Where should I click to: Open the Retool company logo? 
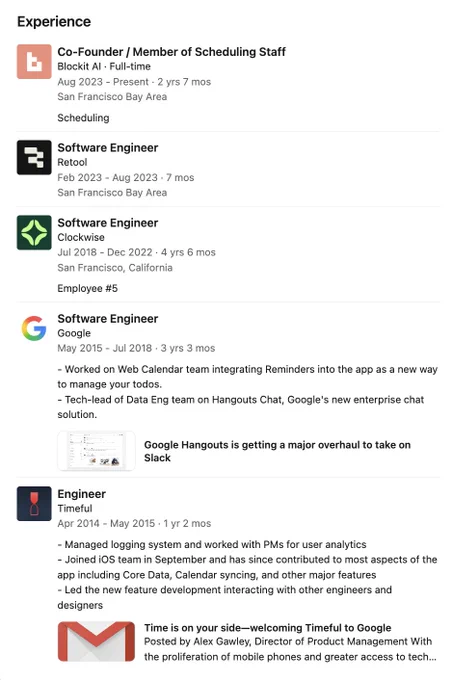pos(34,157)
